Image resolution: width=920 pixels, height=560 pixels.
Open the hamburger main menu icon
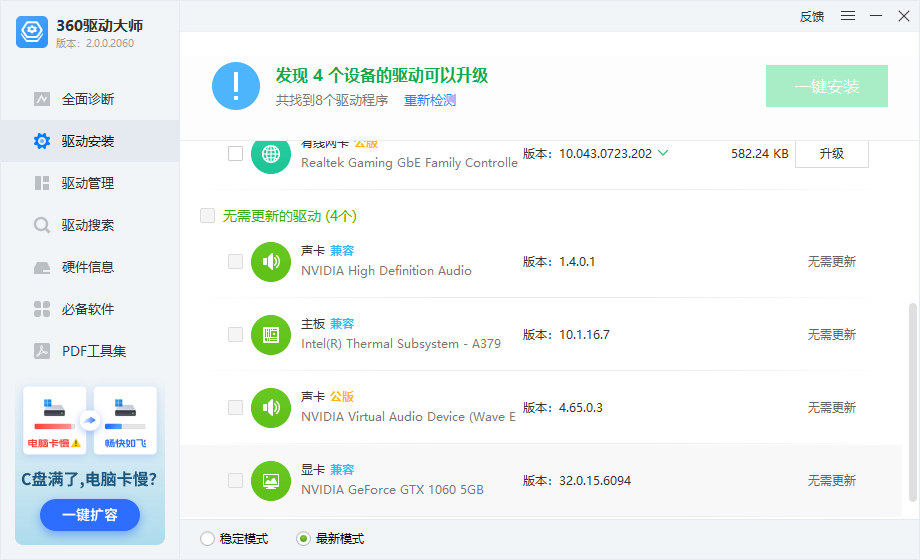[x=848, y=16]
